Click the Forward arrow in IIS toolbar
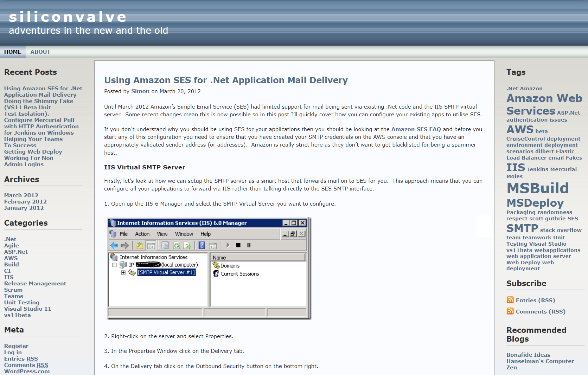The width and height of the screenshot is (588, 375). [125, 245]
